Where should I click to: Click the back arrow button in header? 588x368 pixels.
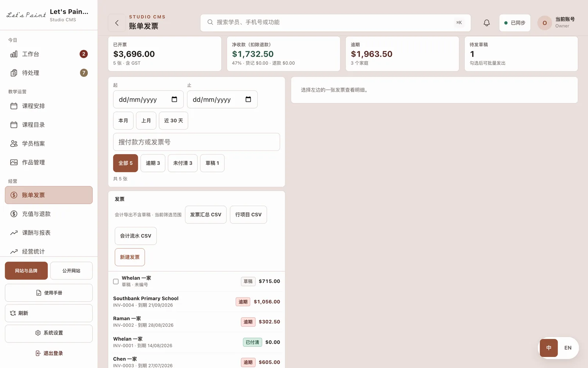pyautogui.click(x=117, y=23)
